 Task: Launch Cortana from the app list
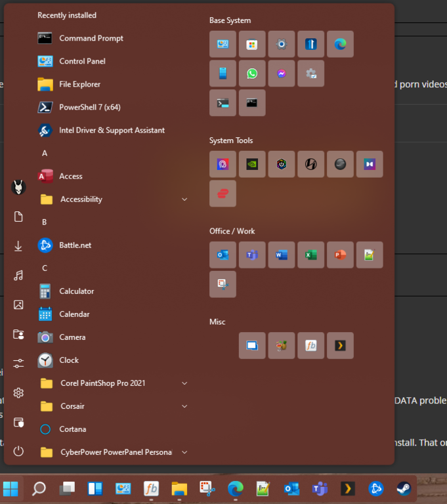[x=112, y=429]
